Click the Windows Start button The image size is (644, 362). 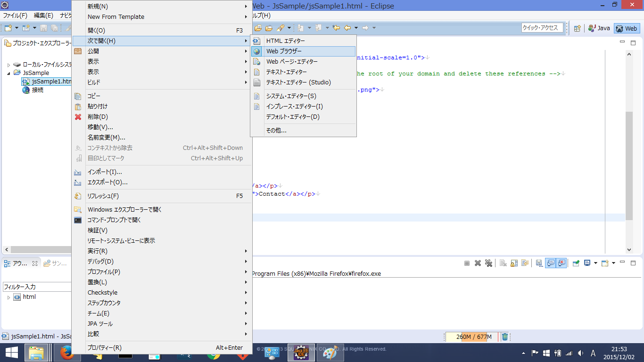tap(11, 353)
